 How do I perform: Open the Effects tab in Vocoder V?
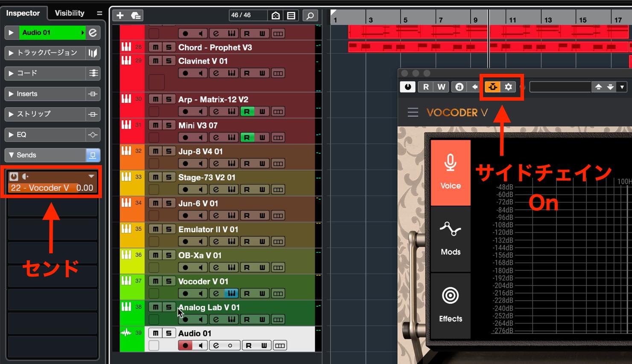(451, 306)
